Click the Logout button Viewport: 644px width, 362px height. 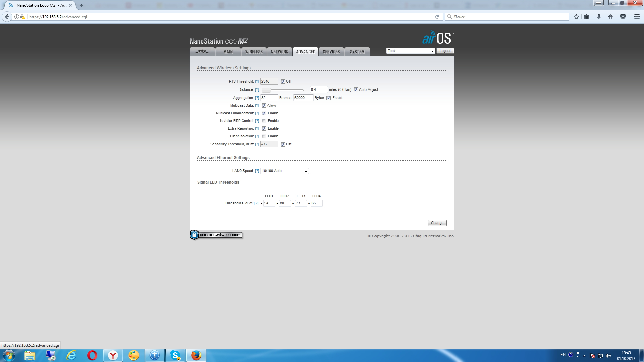tap(445, 51)
